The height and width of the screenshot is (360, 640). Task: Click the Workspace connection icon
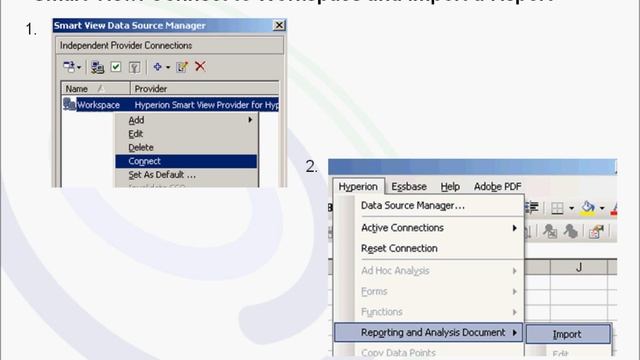coord(69,104)
